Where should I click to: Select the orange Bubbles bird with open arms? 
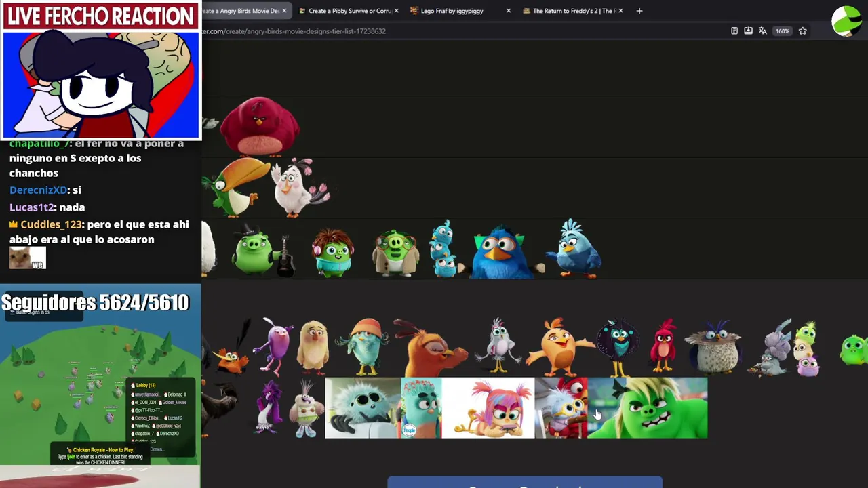(x=560, y=346)
